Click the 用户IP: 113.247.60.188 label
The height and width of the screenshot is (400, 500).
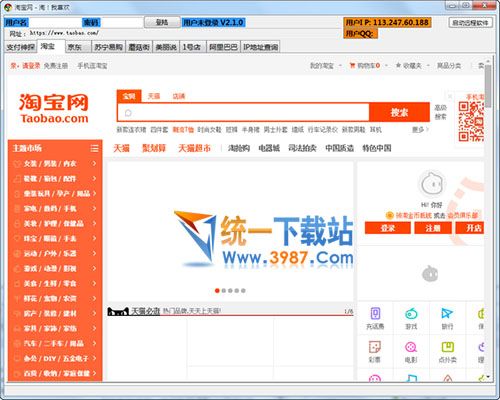click(x=387, y=22)
